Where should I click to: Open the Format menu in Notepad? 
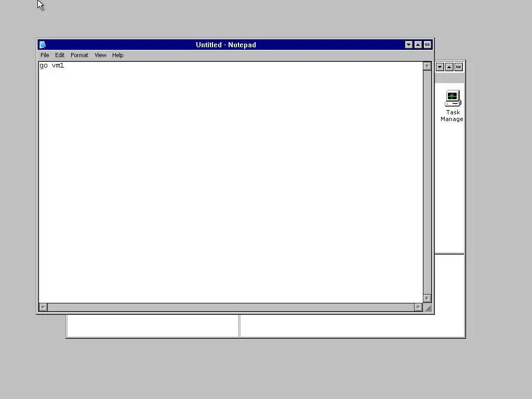point(79,55)
